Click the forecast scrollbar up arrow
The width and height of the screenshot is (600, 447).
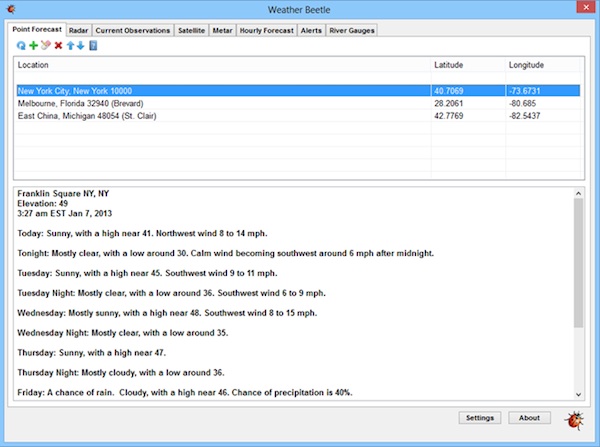point(578,194)
